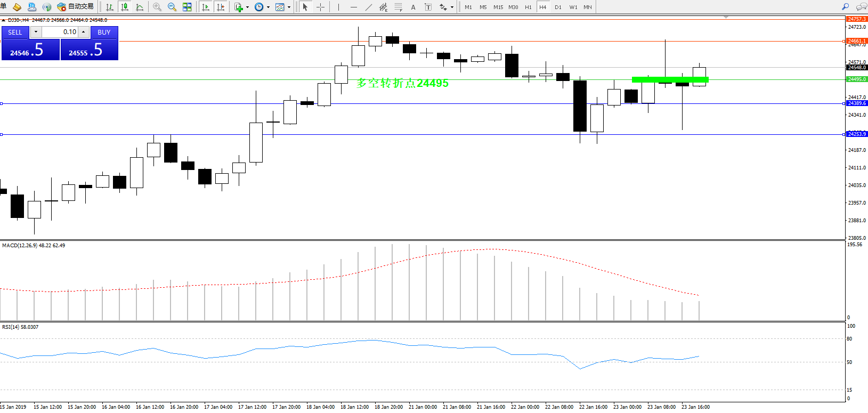
Task: Open the indicators list dropdown arrow
Action: pyautogui.click(x=247, y=7)
